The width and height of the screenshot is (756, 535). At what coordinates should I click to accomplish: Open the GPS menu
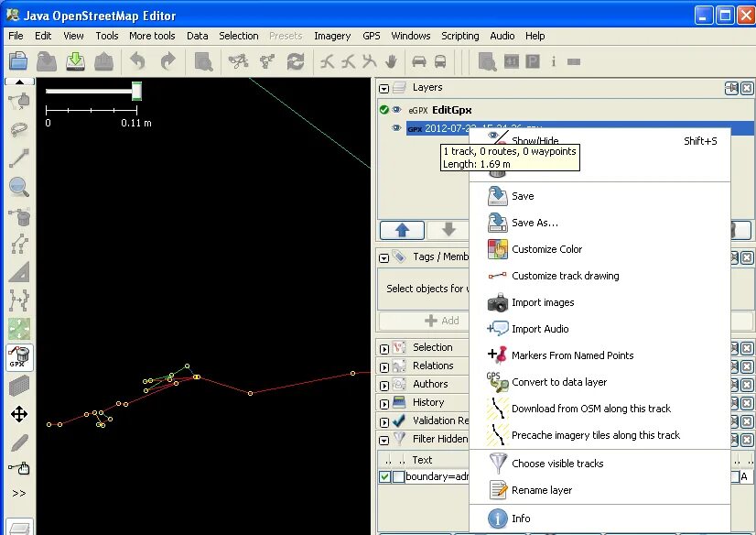(x=372, y=36)
